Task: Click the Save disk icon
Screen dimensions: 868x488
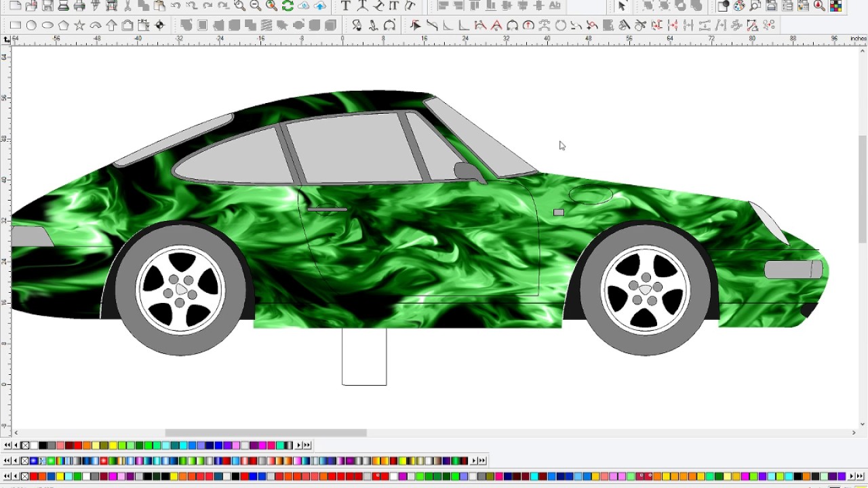Action: (x=47, y=5)
